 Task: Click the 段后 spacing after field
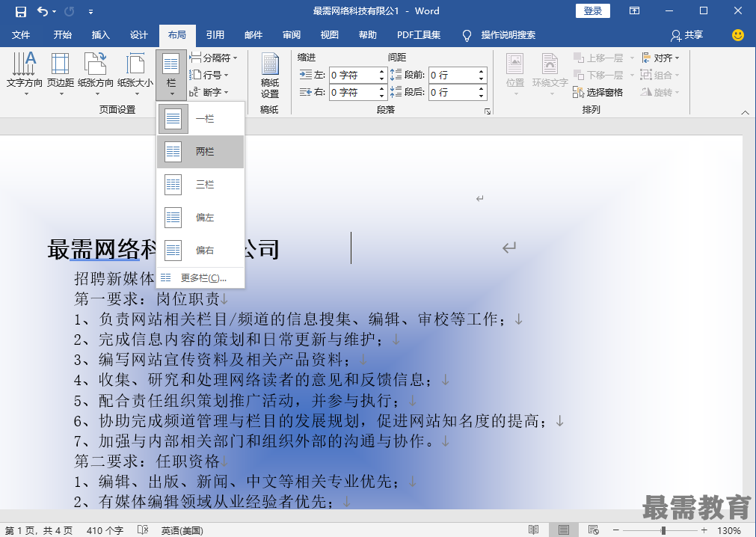click(x=452, y=92)
